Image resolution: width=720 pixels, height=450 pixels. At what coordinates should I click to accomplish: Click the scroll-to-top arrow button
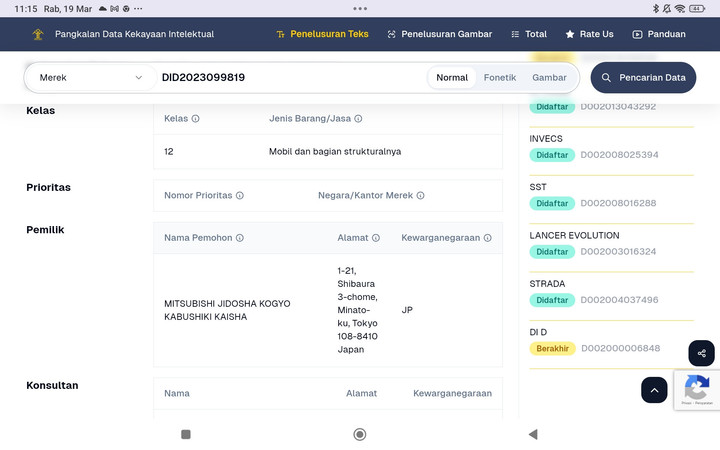click(654, 390)
